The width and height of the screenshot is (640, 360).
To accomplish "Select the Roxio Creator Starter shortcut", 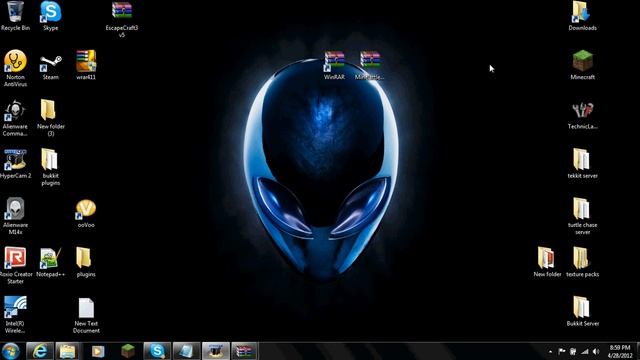I will 16,266.
